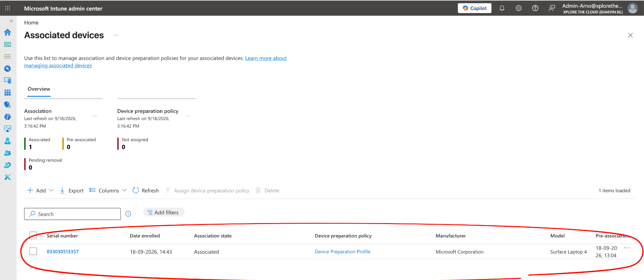
Task: Open the Explorer compass icon in sidebar
Action: tap(7, 68)
